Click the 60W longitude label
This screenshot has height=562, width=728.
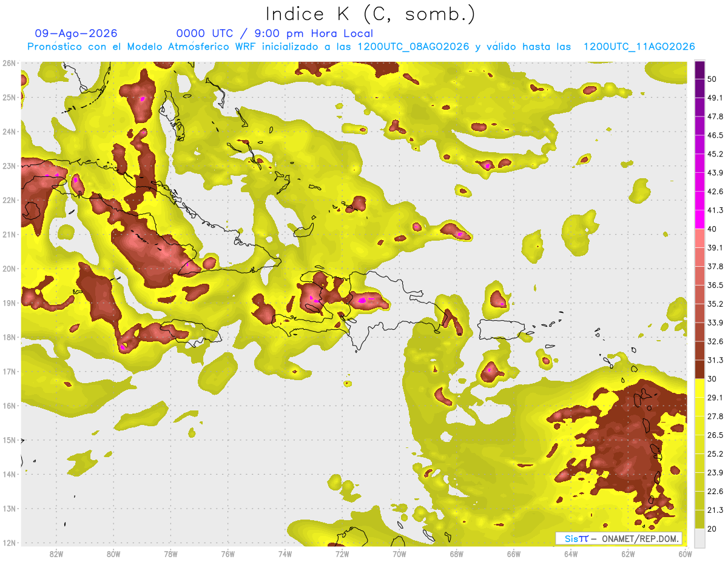pyautogui.click(x=686, y=554)
